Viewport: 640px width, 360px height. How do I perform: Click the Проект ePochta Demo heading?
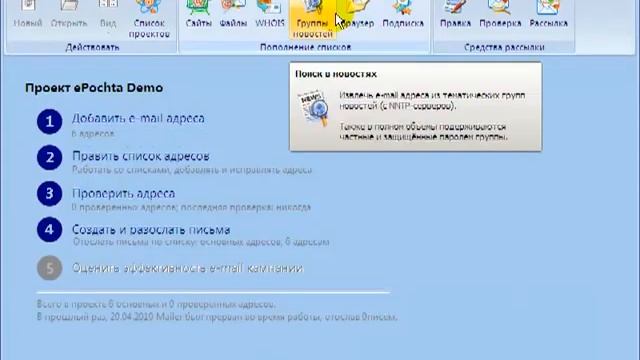pos(94,88)
